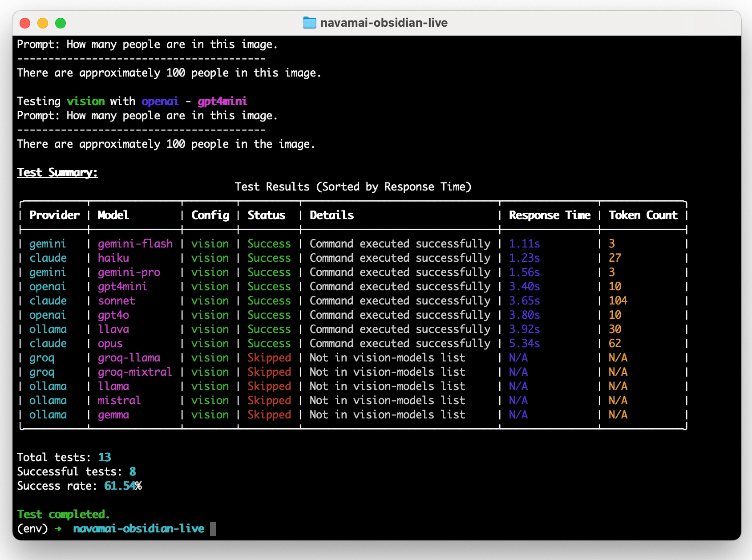Select the mistral model cell

click(x=119, y=400)
